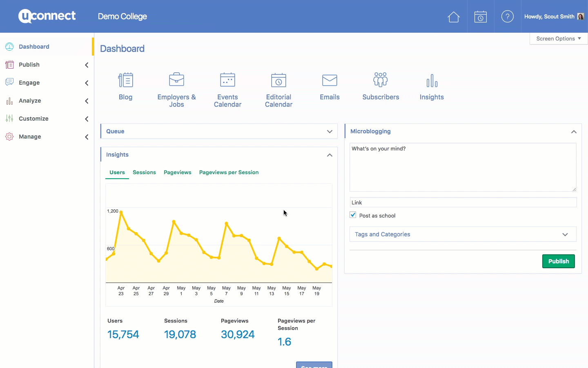Switch to Pageviews per Session tab
Viewport: 588px width, 368px height.
point(229,173)
